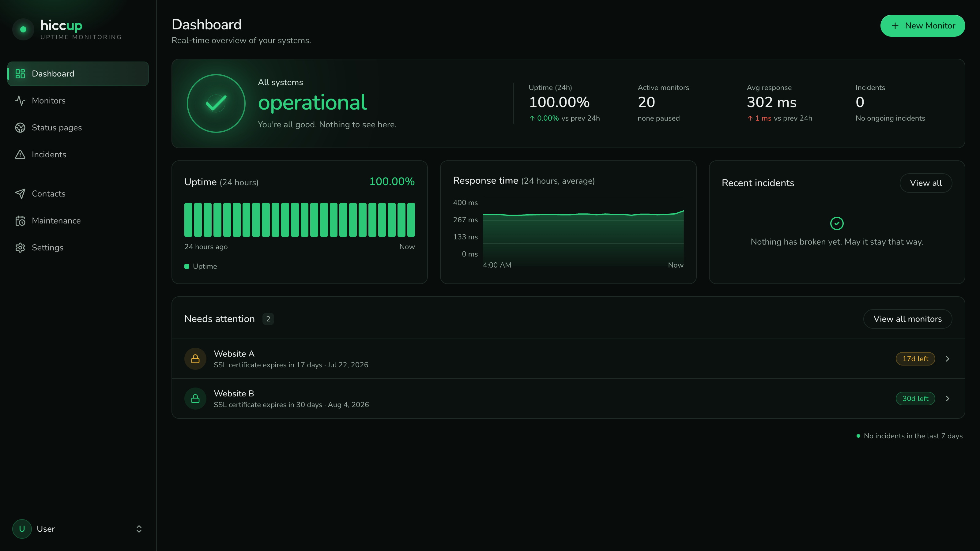Click the '4:00 AM' chart axis label
The height and width of the screenshot is (551, 980).
(x=497, y=265)
